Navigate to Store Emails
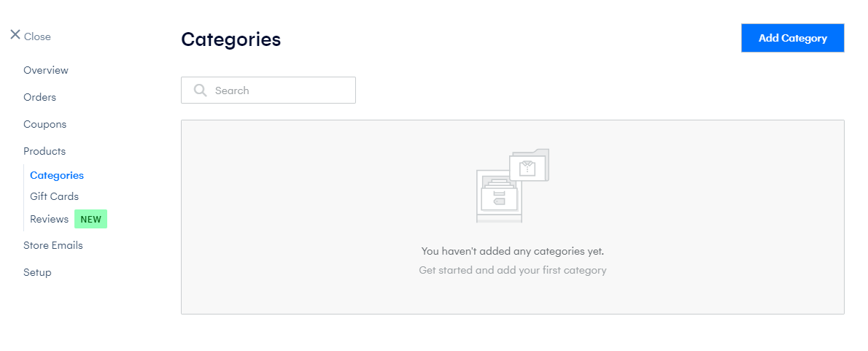Screen dimensions: 868x351 pos(53,245)
